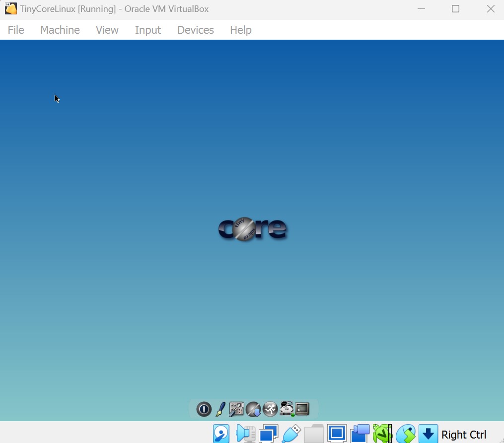Click the recording camera status icon
Screen dimensions: 504x443
pyautogui.click(x=360, y=434)
